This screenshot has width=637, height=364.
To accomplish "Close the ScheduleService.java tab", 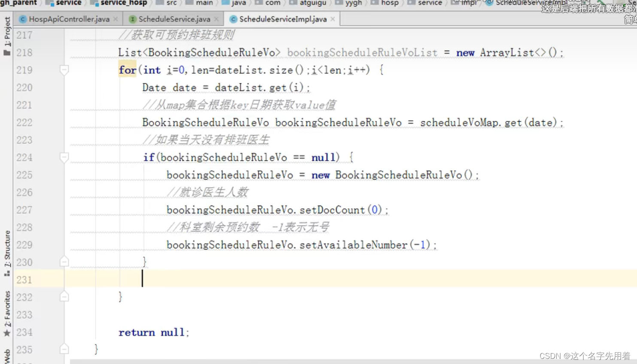I will 216,19.
